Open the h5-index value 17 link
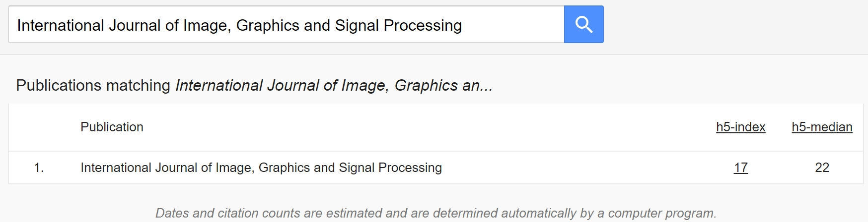This screenshot has width=868, height=222. coord(740,167)
